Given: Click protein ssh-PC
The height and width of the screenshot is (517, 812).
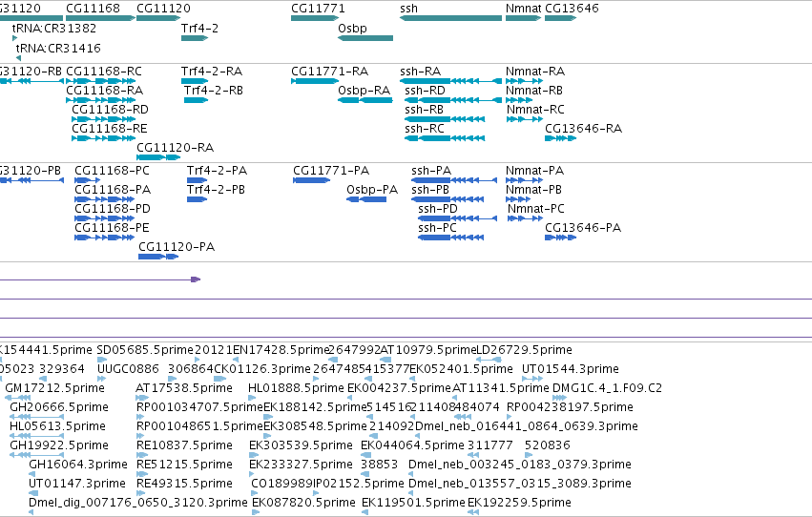Looking at the screenshot, I should pos(437,228).
